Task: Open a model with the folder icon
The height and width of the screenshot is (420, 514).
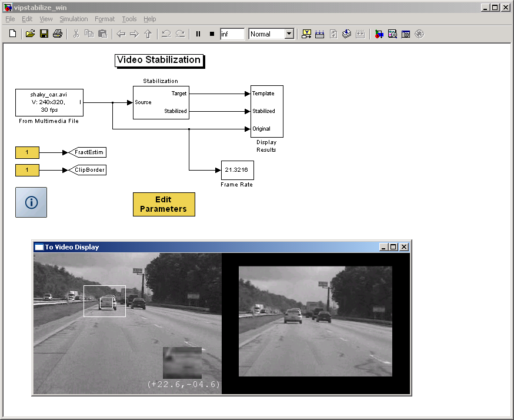Action: 30,34
